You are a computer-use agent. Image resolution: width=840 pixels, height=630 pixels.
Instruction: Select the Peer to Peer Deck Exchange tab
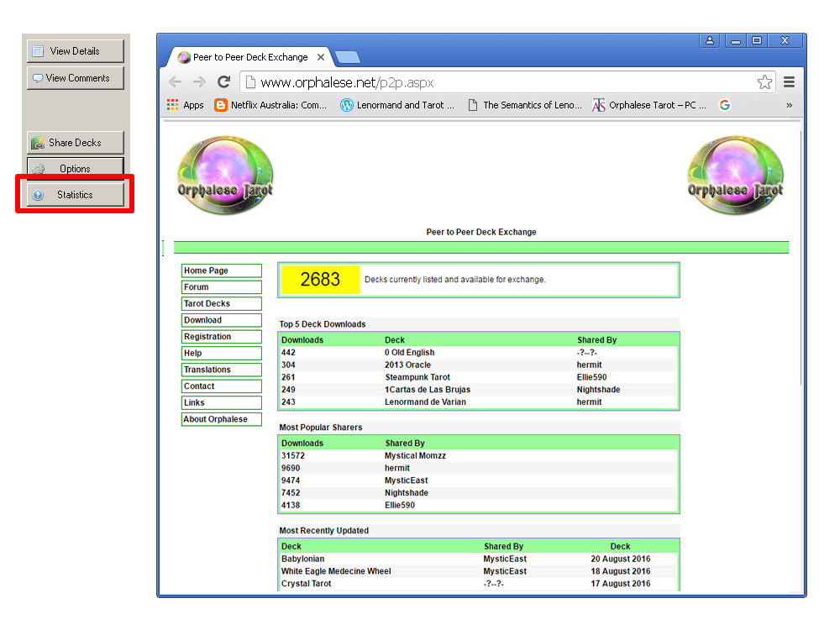(250, 57)
